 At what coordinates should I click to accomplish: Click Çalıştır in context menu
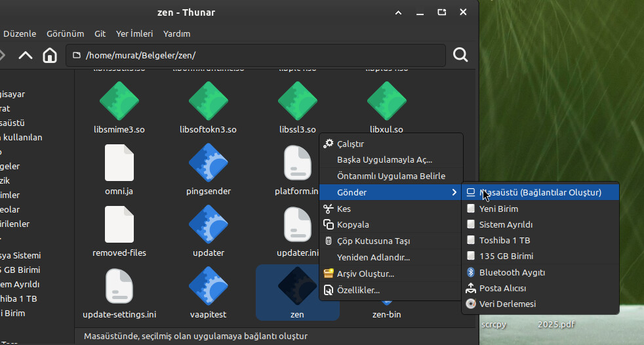coord(350,144)
